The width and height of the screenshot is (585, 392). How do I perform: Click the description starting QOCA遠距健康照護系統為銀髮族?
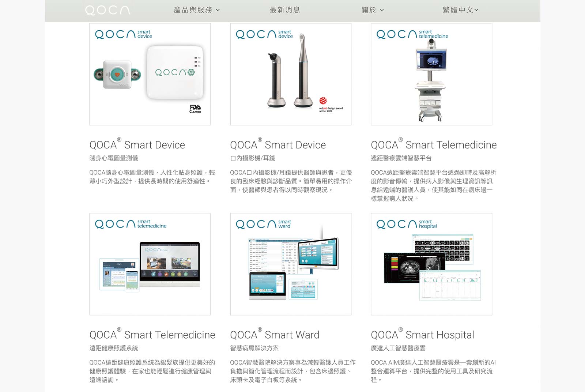[x=152, y=371]
